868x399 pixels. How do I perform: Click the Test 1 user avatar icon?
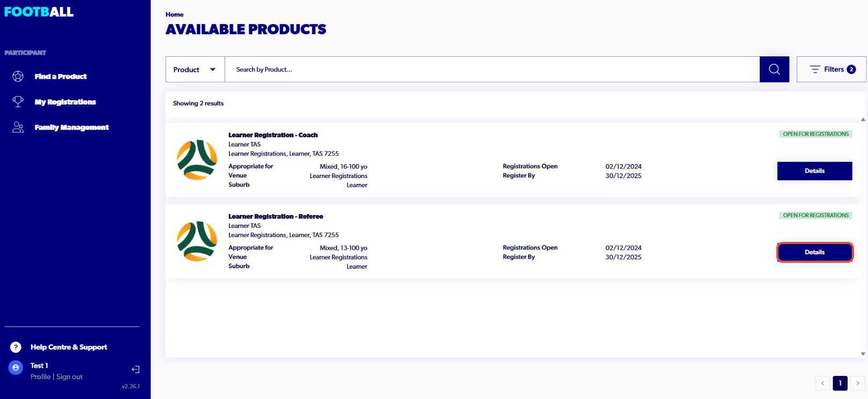(x=16, y=367)
